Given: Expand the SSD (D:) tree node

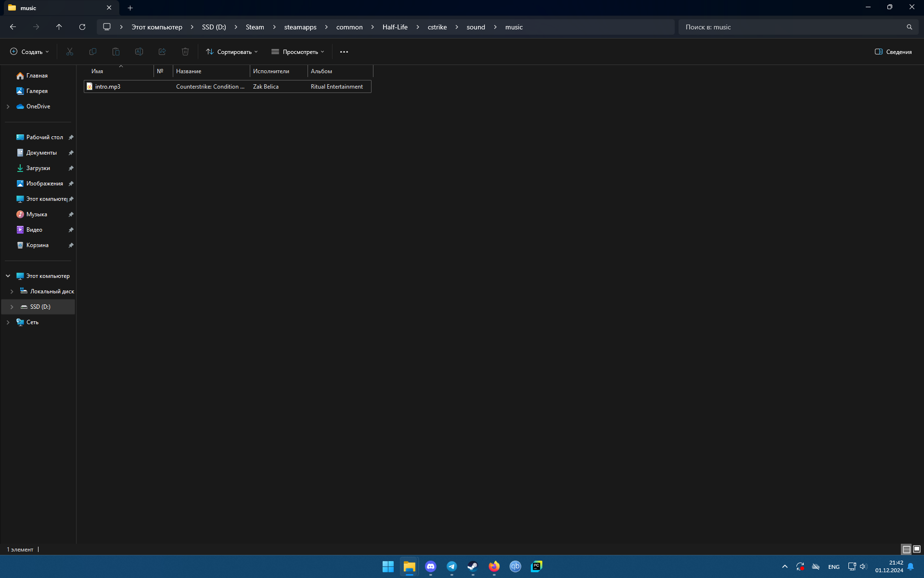Looking at the screenshot, I should tap(12, 307).
